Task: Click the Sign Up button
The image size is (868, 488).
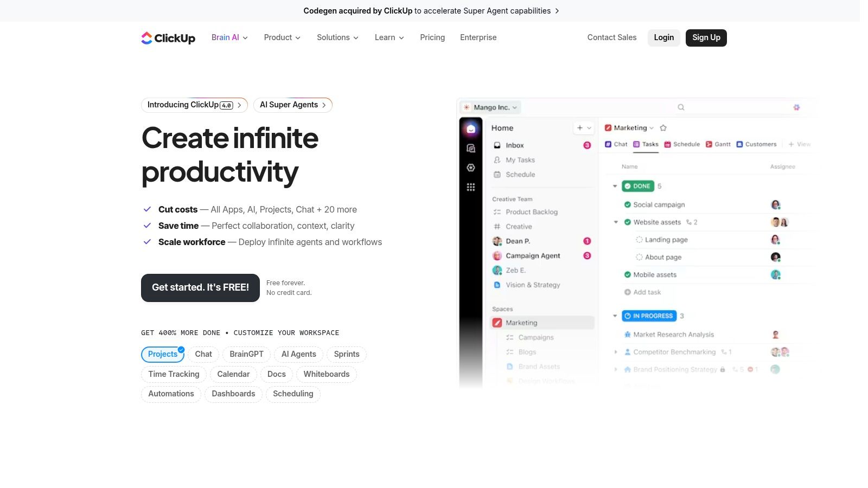Action: coord(706,38)
